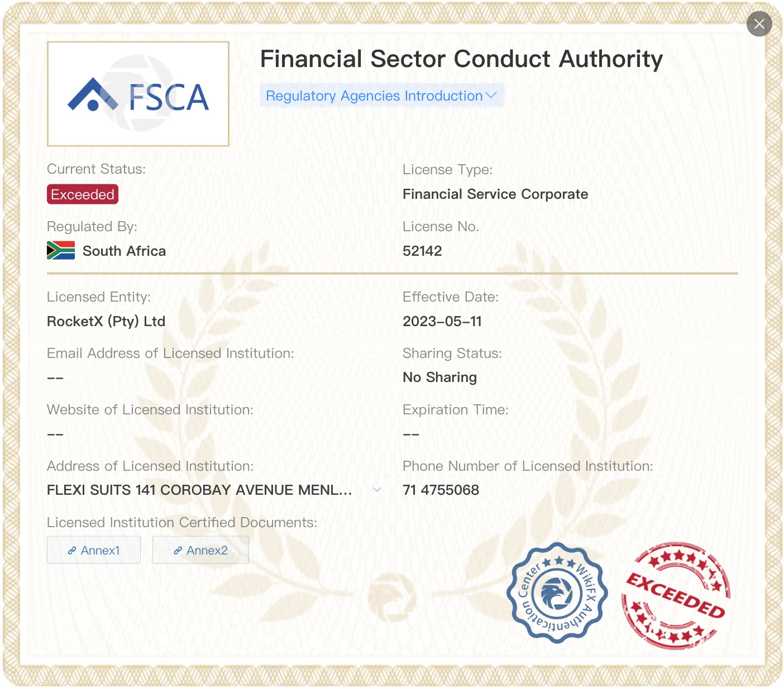Click the link icon in Annex1
Screen dimensions: 784x688
pyautogui.click(x=72, y=551)
